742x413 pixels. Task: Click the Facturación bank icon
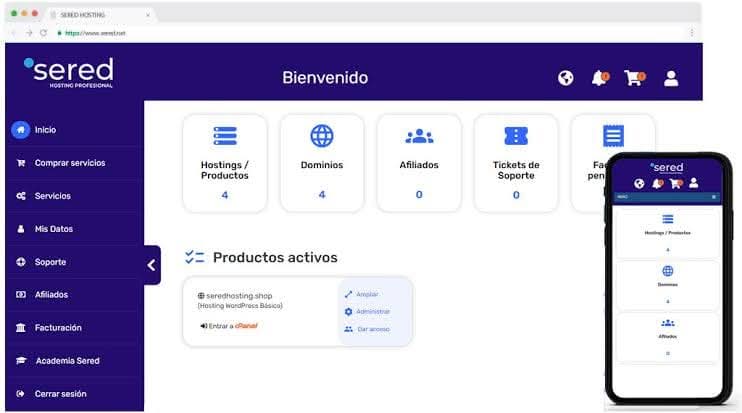[x=21, y=327]
